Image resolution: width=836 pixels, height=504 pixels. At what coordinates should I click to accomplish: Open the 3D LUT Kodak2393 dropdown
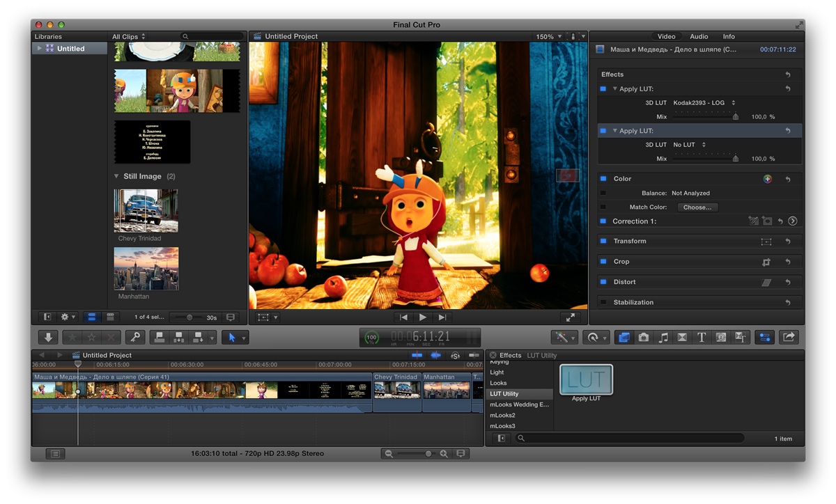[704, 103]
